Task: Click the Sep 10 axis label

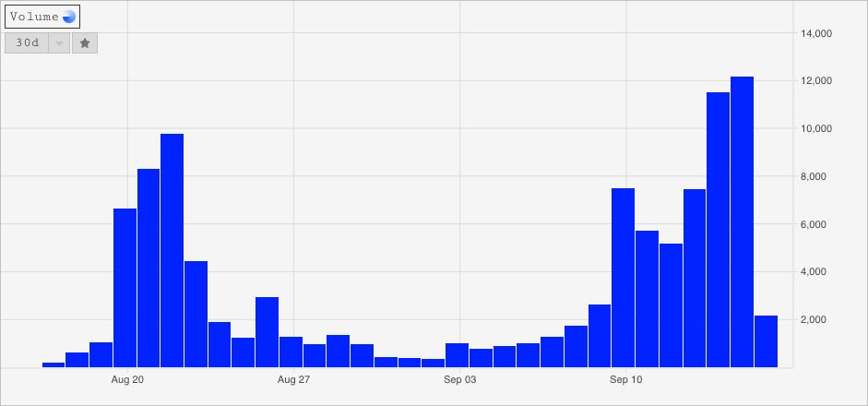Action: tap(626, 380)
